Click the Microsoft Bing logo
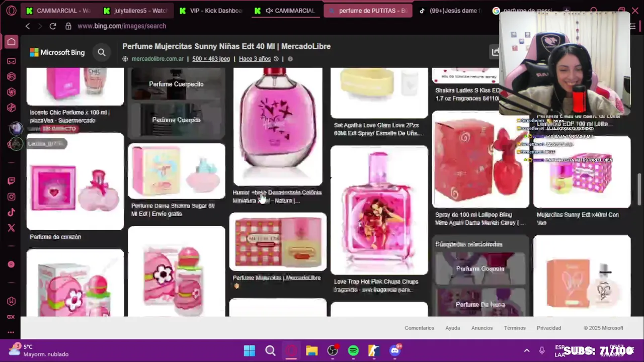Image resolution: width=644 pixels, height=362 pixels. tap(57, 52)
